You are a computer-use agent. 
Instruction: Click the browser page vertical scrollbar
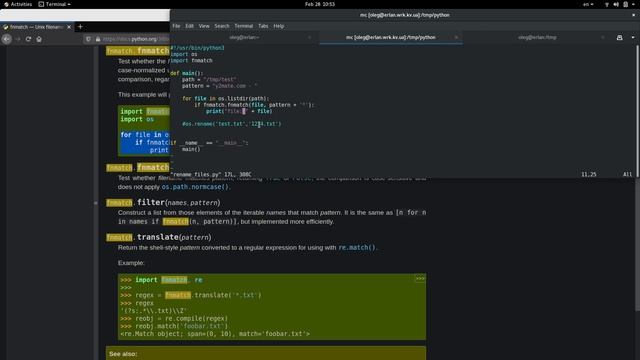pyautogui.click(x=637, y=245)
